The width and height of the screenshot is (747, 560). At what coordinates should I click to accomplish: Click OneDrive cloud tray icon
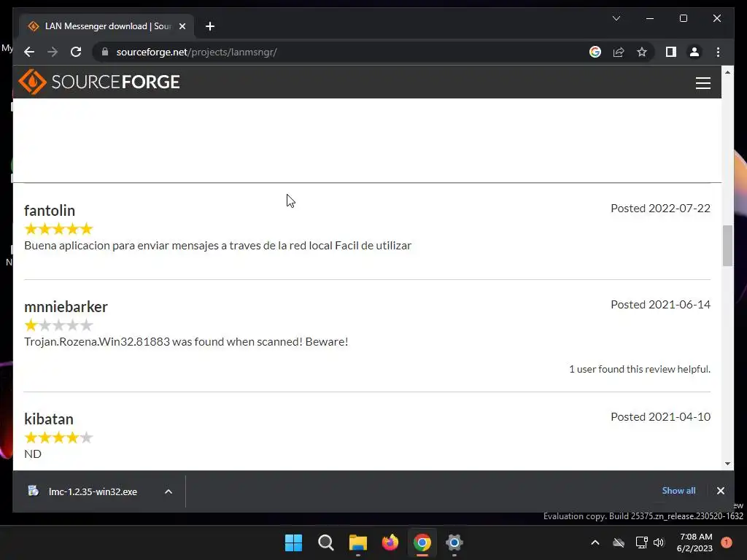[x=619, y=542]
